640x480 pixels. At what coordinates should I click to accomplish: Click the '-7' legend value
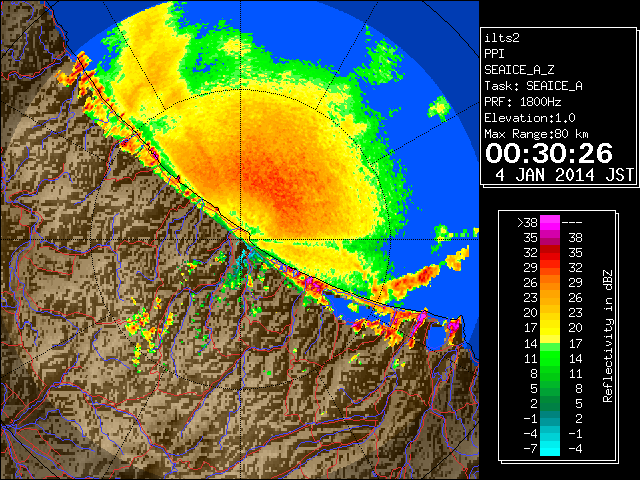530,449
